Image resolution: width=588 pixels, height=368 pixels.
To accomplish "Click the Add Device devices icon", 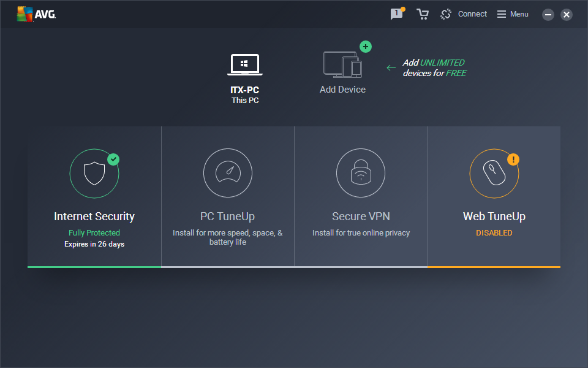I will coord(342,64).
